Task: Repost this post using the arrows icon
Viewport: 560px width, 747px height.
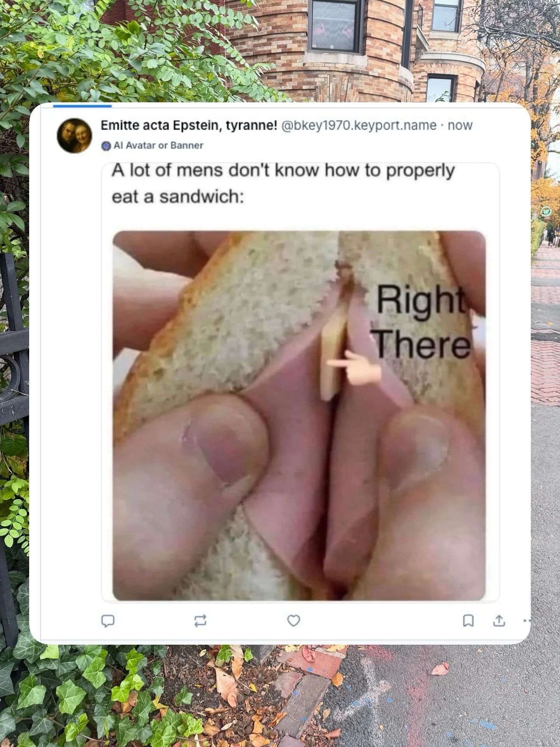Action: point(200,621)
